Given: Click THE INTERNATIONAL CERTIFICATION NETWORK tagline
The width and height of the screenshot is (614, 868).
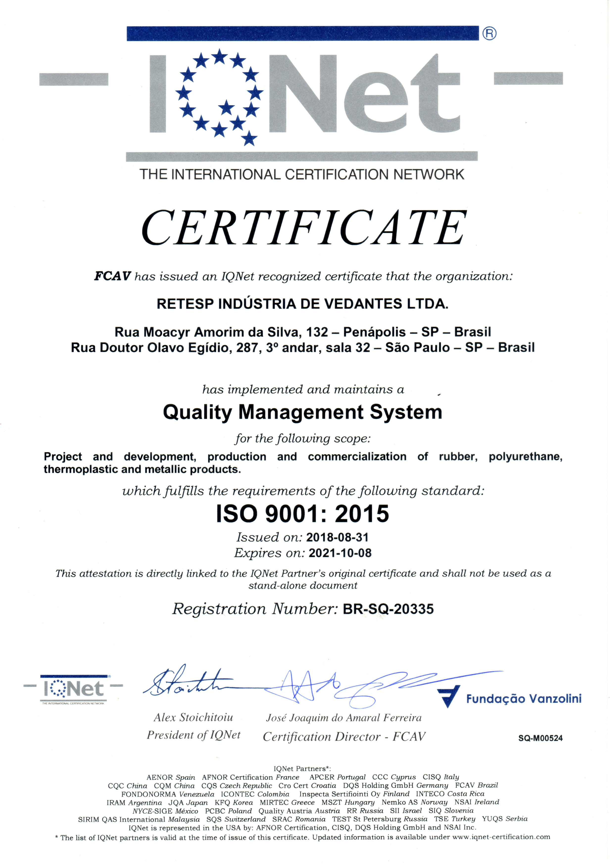Looking at the screenshot, I should (302, 175).
